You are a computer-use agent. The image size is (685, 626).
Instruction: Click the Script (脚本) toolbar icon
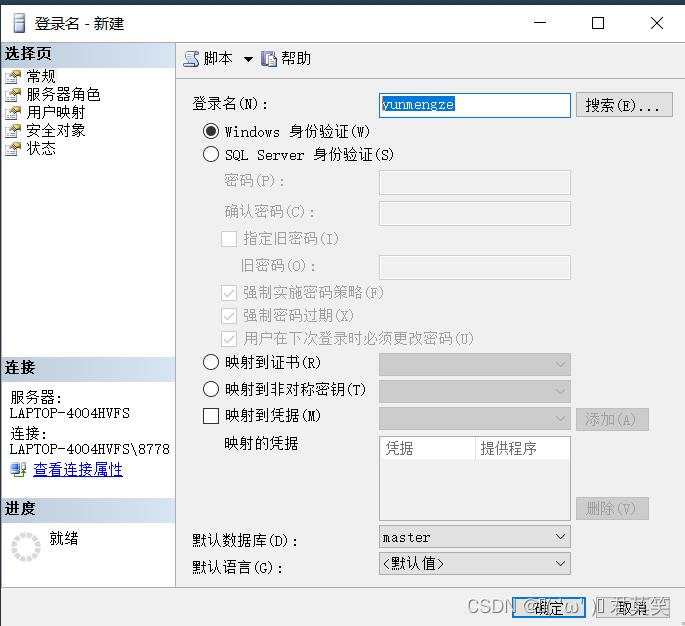pos(191,59)
